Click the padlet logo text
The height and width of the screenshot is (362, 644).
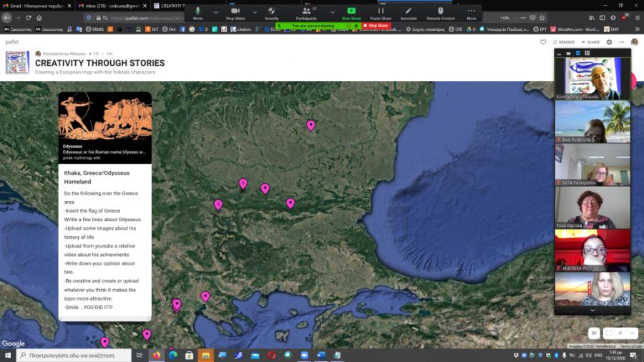pyautogui.click(x=12, y=42)
